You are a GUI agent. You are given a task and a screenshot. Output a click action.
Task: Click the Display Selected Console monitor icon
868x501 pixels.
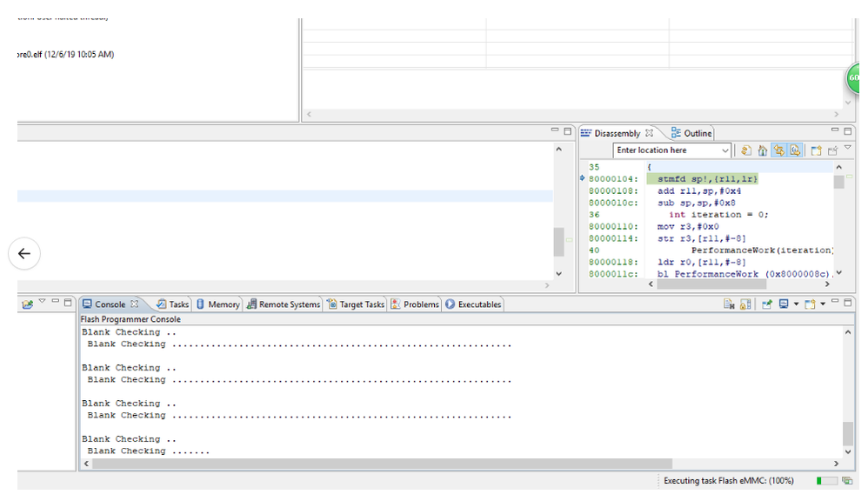click(784, 304)
